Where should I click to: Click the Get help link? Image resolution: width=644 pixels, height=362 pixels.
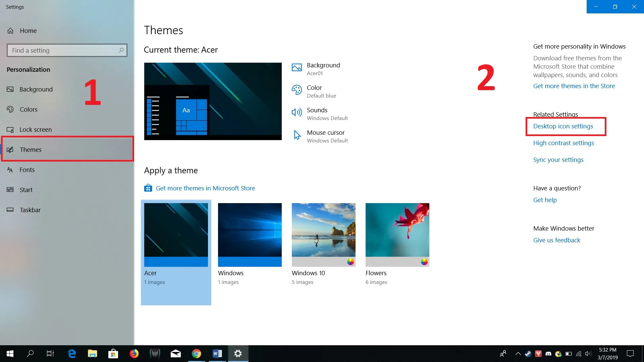tap(545, 200)
